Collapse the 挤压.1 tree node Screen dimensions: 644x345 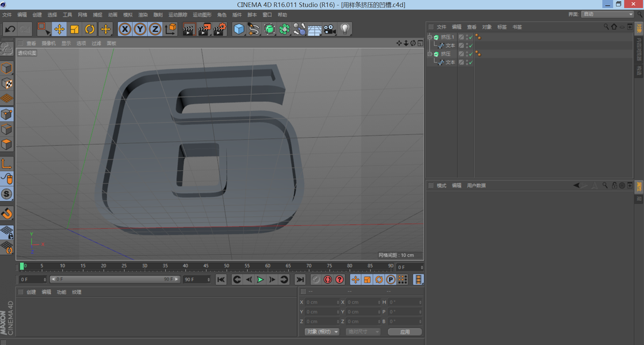coord(429,37)
